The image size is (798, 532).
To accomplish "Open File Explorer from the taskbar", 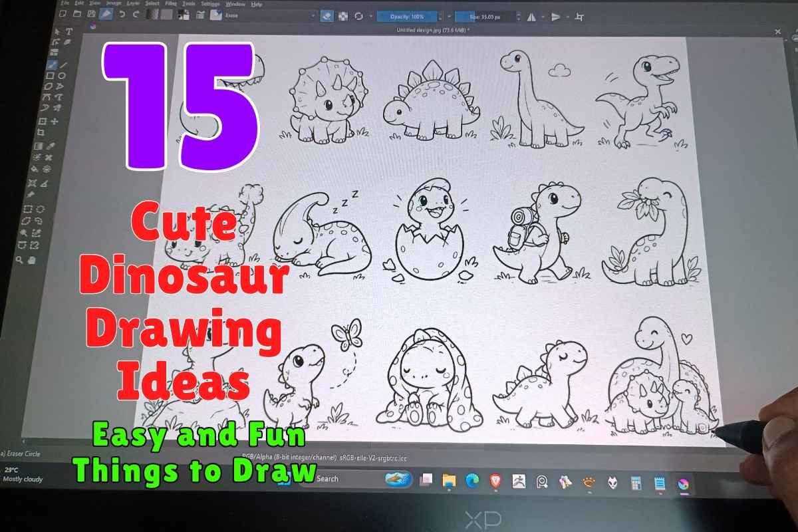I will point(448,481).
